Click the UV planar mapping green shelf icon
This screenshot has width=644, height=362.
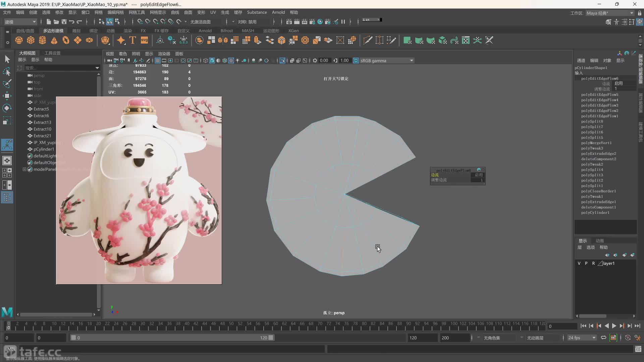coord(407,41)
